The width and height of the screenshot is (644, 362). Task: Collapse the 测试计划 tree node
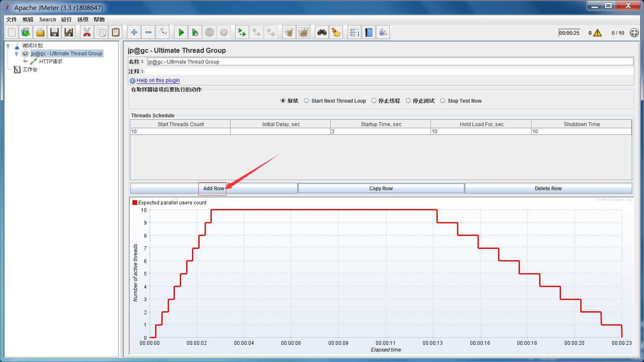(x=8, y=45)
